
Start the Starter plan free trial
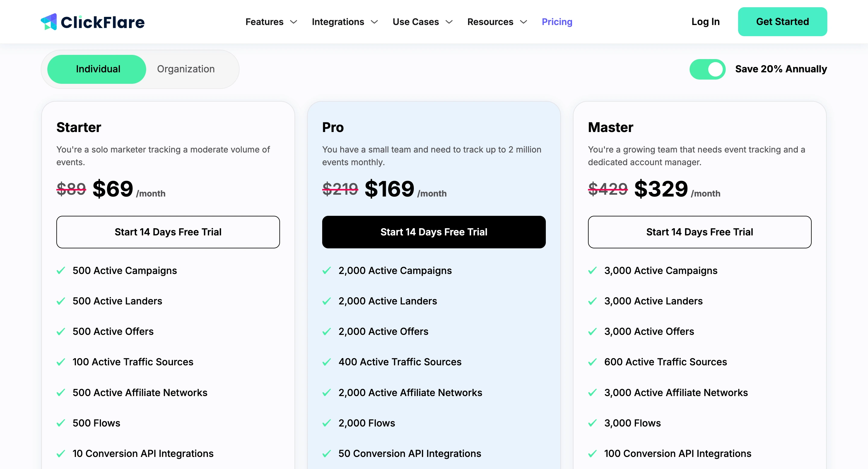[168, 232]
